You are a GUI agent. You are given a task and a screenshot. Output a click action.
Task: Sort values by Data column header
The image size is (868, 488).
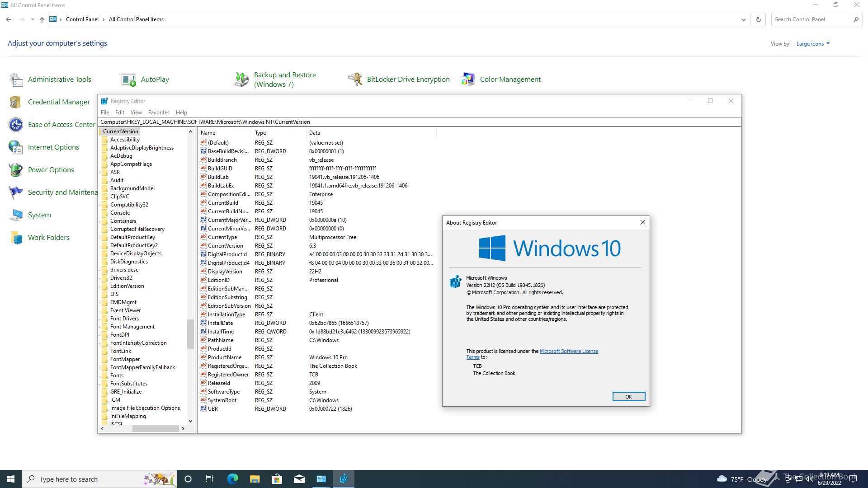[x=371, y=133]
